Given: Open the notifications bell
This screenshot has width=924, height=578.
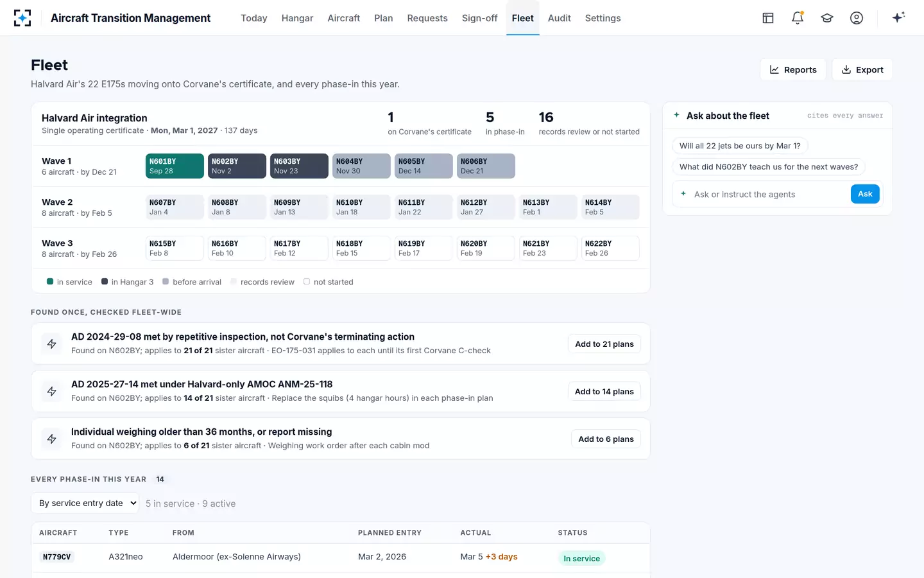Looking at the screenshot, I should coord(798,18).
